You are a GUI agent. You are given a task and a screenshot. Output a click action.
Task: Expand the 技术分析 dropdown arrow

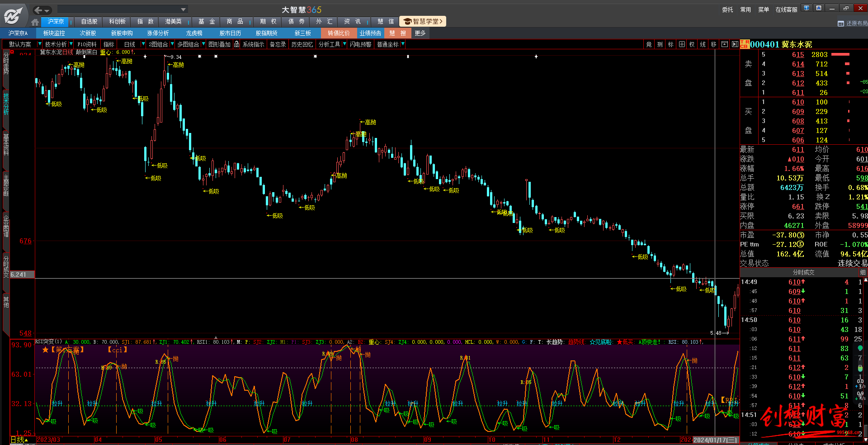(x=71, y=44)
